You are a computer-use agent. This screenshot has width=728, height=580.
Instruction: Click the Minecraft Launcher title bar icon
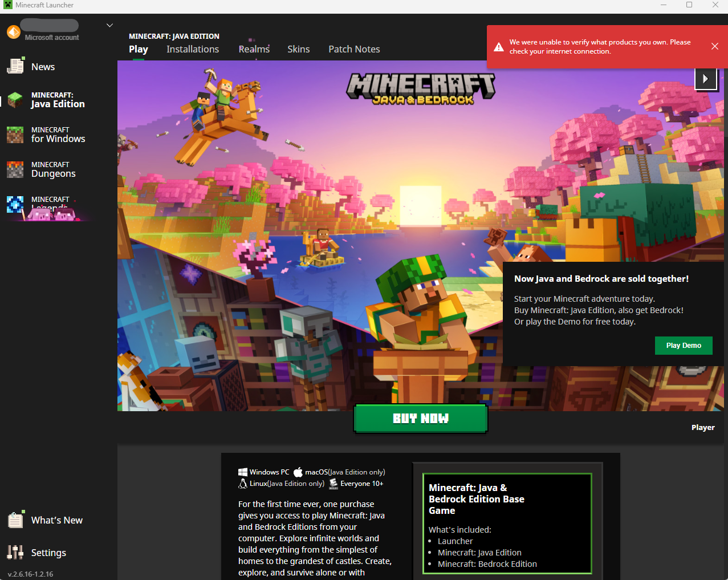coord(8,5)
